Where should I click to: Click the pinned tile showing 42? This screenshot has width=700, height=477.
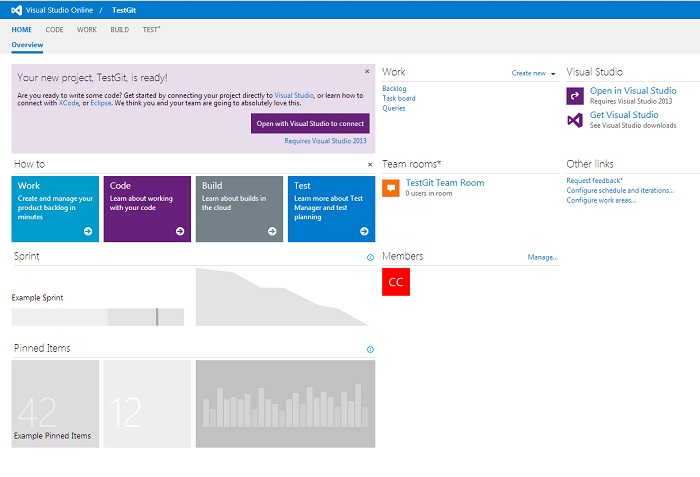point(55,404)
